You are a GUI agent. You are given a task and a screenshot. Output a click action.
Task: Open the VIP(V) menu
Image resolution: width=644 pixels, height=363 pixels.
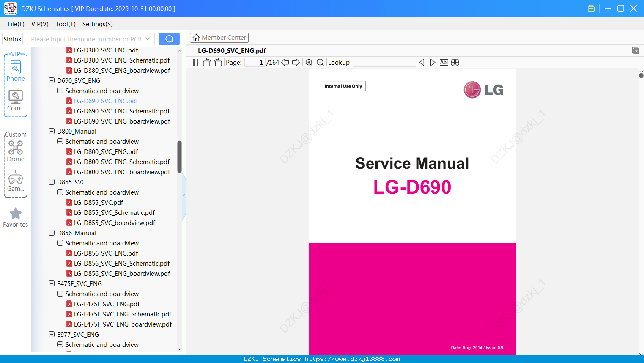(x=40, y=24)
